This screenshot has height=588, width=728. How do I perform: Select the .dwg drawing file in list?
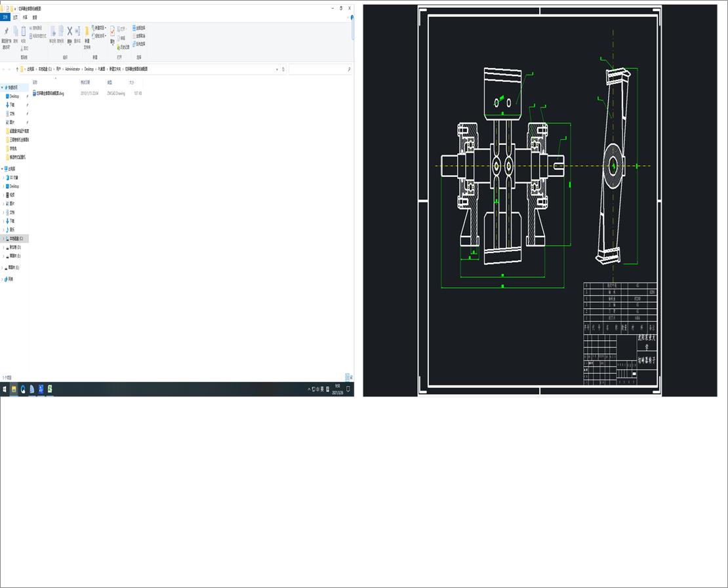pos(49,94)
